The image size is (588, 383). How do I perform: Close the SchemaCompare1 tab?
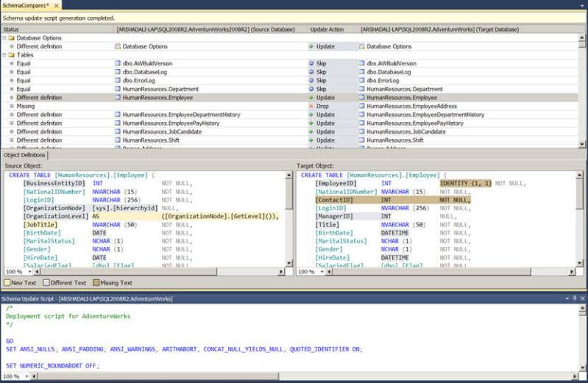point(57,6)
